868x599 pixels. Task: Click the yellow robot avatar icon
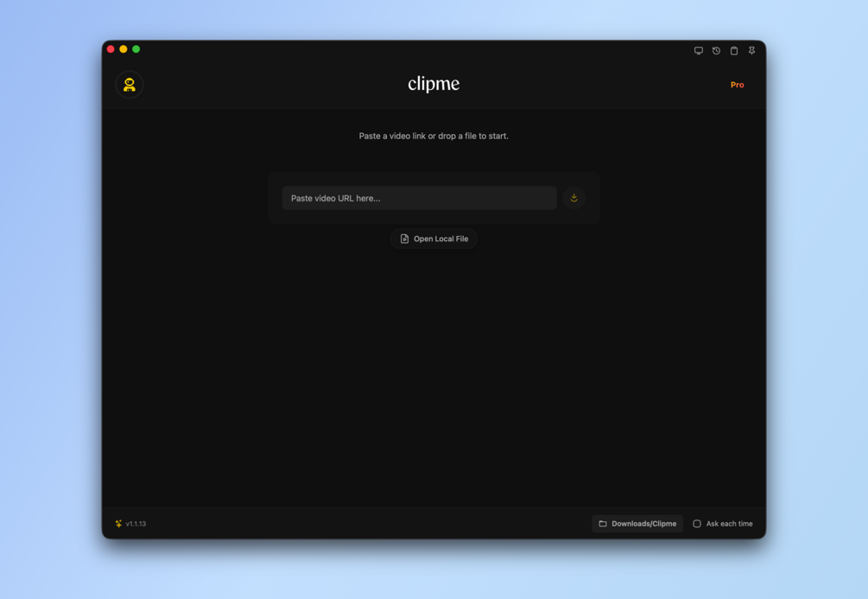pyautogui.click(x=129, y=85)
